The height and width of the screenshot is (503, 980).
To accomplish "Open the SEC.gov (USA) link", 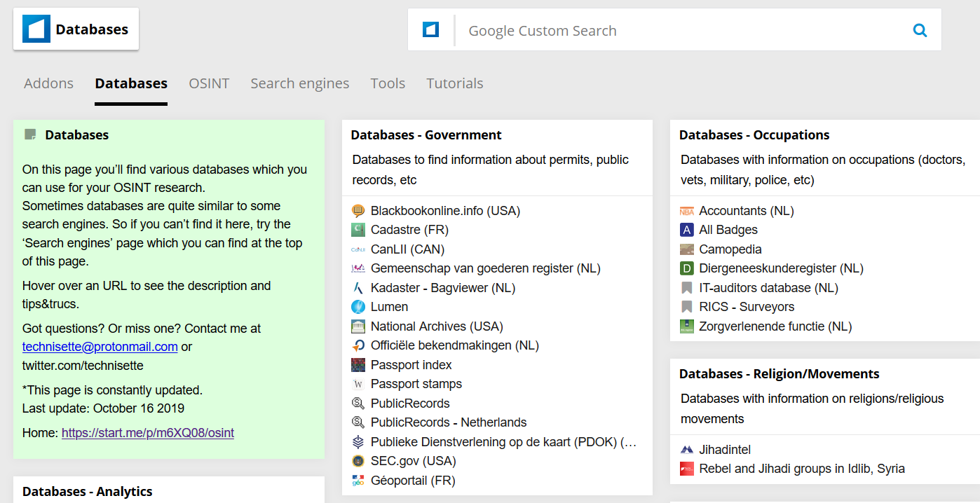I will pos(414,461).
